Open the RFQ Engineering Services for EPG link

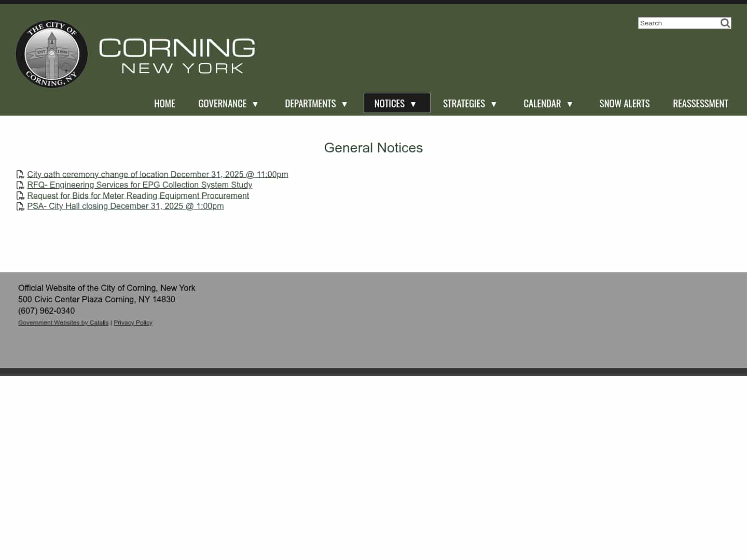point(140,185)
